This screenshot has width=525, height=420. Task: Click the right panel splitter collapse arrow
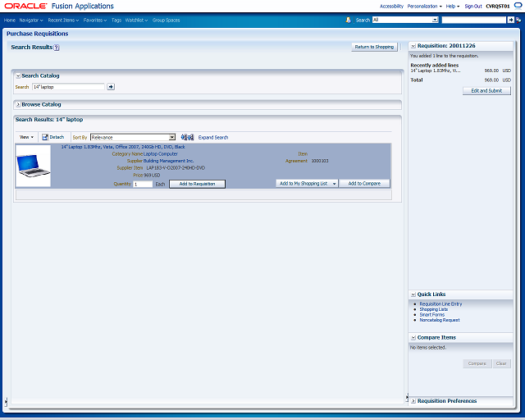pyautogui.click(x=407, y=398)
